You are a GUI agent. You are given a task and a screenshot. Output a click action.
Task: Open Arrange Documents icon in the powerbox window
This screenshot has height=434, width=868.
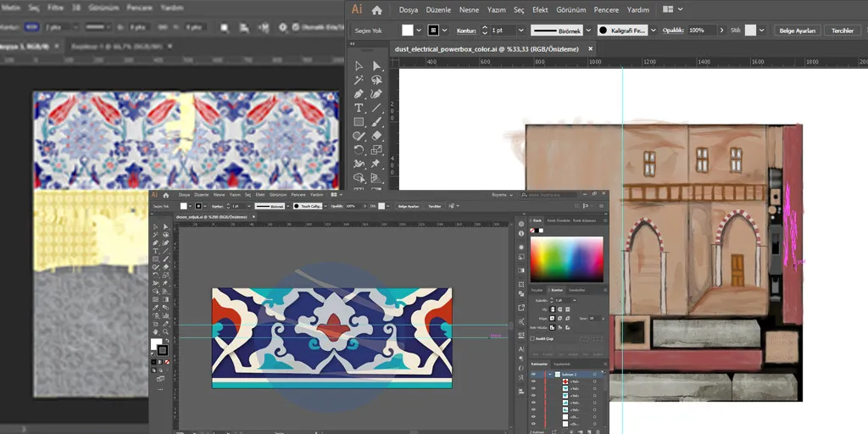tap(668, 9)
